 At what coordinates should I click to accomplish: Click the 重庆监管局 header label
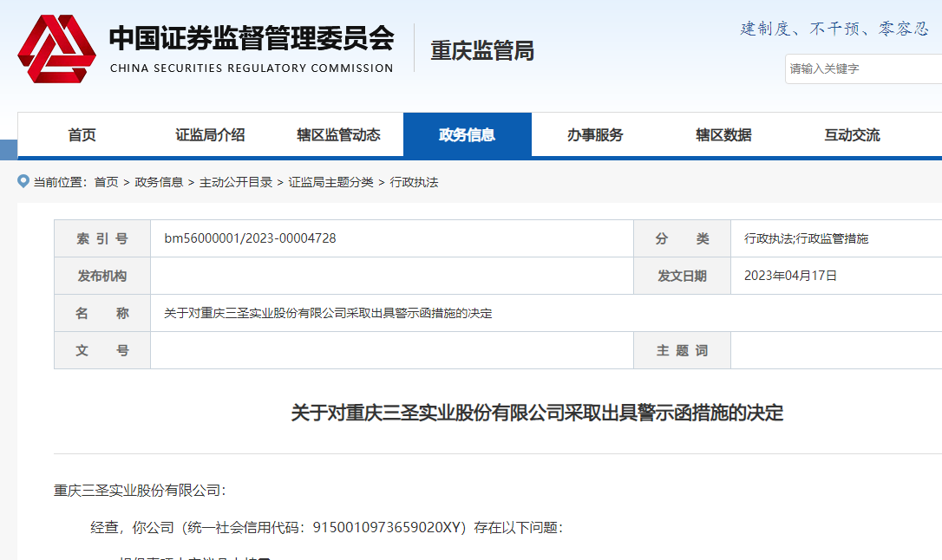(482, 50)
